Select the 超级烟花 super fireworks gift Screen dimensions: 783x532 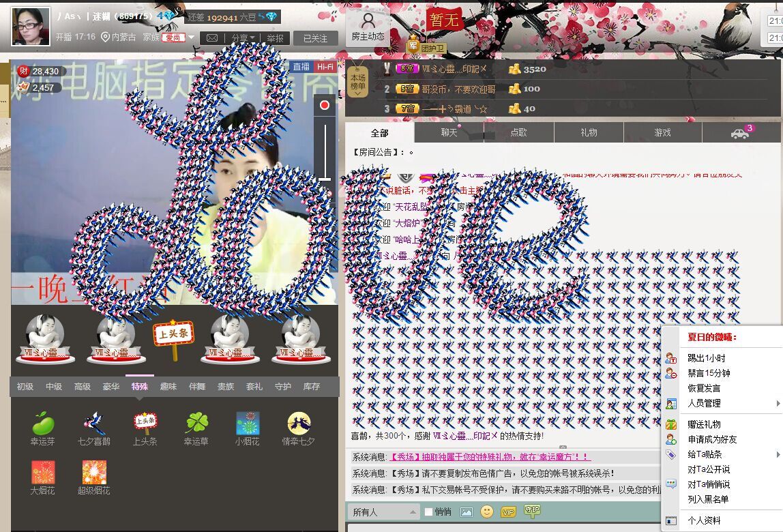coord(94,473)
